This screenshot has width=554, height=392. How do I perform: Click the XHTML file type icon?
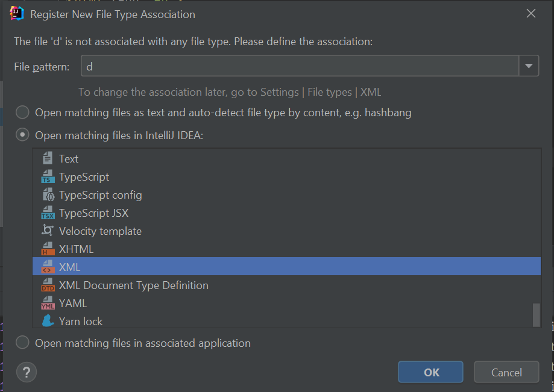(48, 249)
